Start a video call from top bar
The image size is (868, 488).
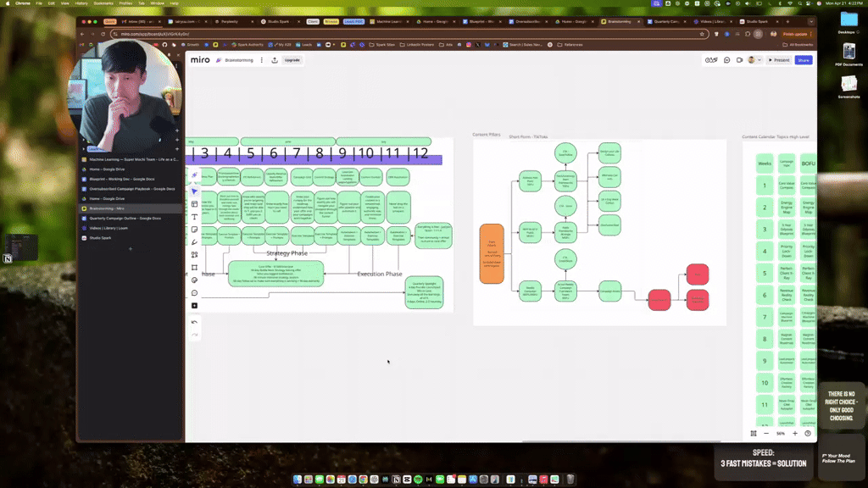point(739,60)
